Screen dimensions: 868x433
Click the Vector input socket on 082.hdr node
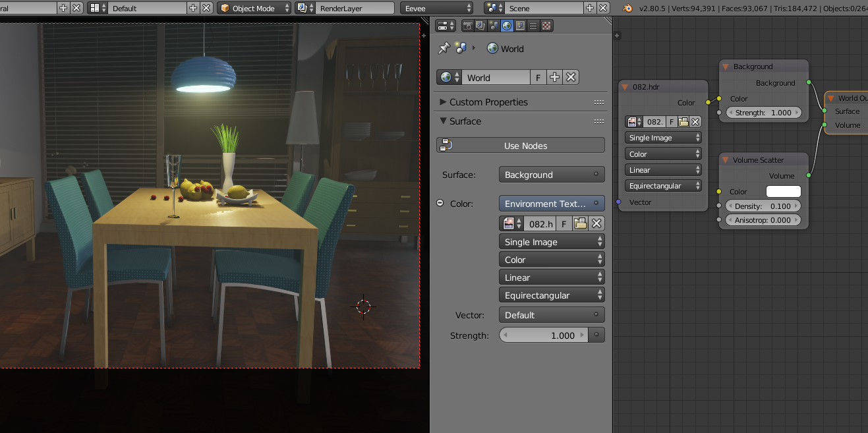pos(618,202)
